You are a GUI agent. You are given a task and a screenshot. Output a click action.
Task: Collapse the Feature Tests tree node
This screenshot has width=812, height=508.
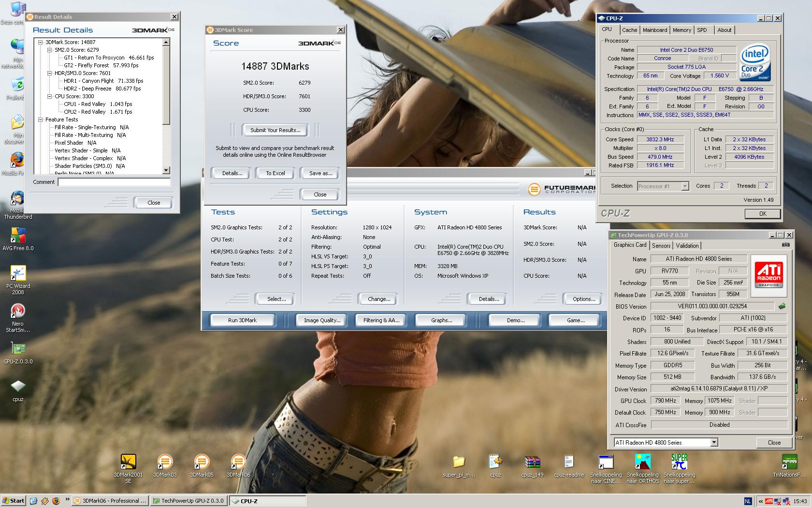[41, 120]
